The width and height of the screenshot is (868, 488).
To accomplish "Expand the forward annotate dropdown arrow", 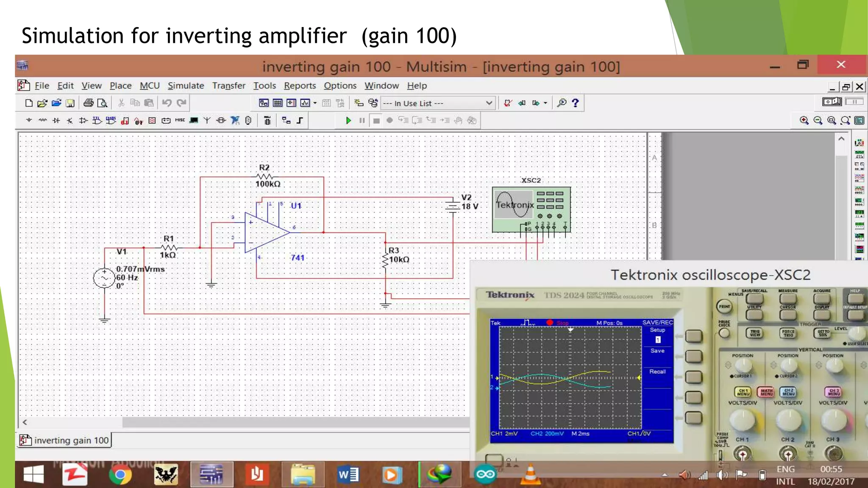I will click(x=545, y=103).
